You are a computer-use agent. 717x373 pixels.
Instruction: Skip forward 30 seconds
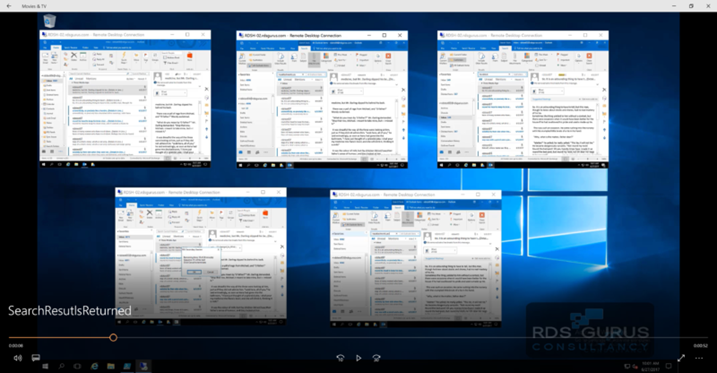[x=376, y=358]
